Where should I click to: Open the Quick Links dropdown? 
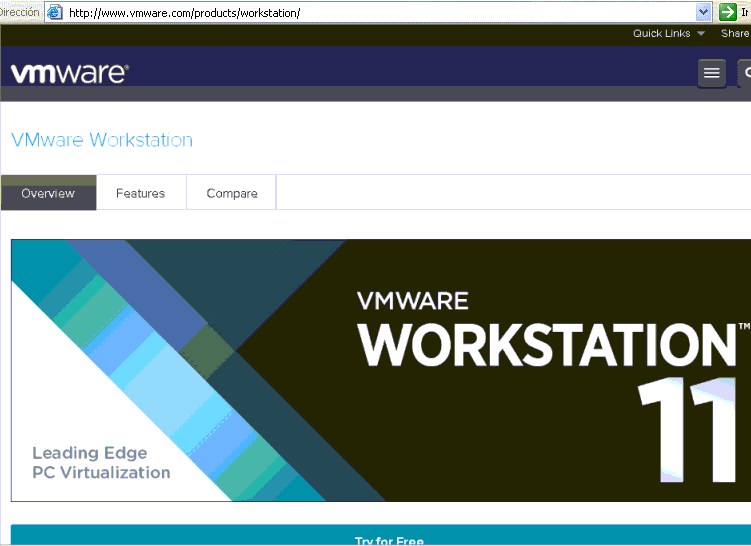pos(669,34)
